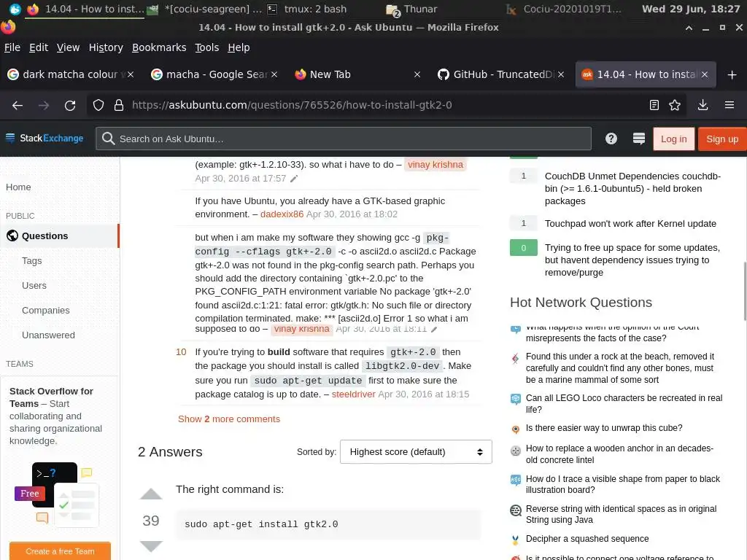The height and width of the screenshot is (560, 747).
Task: Switch to tmux bash terminal in taskbar
Action: tap(306, 9)
